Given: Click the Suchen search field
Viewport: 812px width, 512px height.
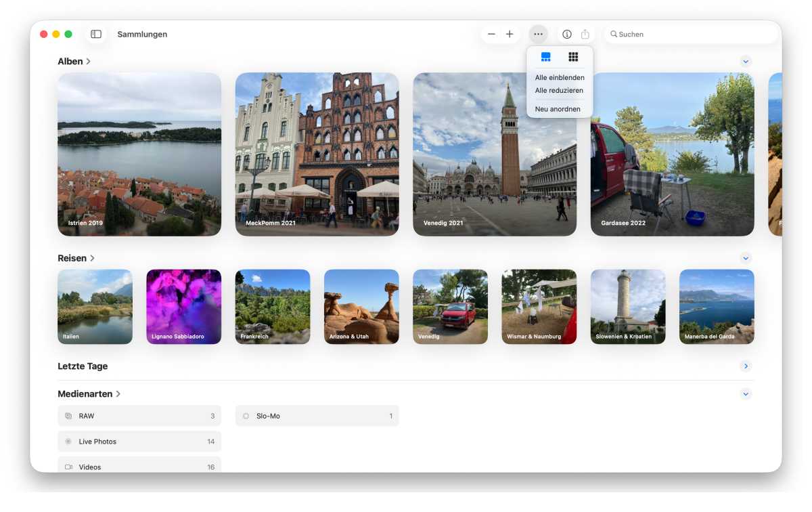Looking at the screenshot, I should [690, 34].
